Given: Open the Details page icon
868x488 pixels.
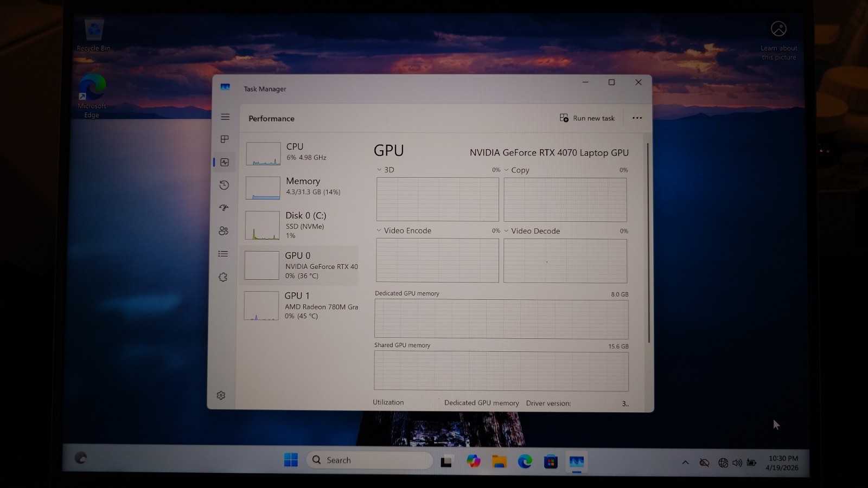Looking at the screenshot, I should (223, 254).
